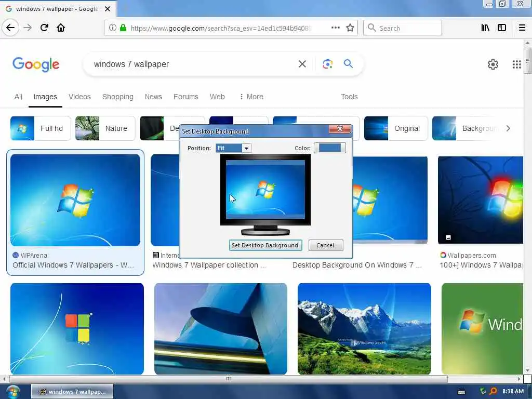
Task: Close the windows 7 wallpaper browser tab
Action: coord(108,9)
